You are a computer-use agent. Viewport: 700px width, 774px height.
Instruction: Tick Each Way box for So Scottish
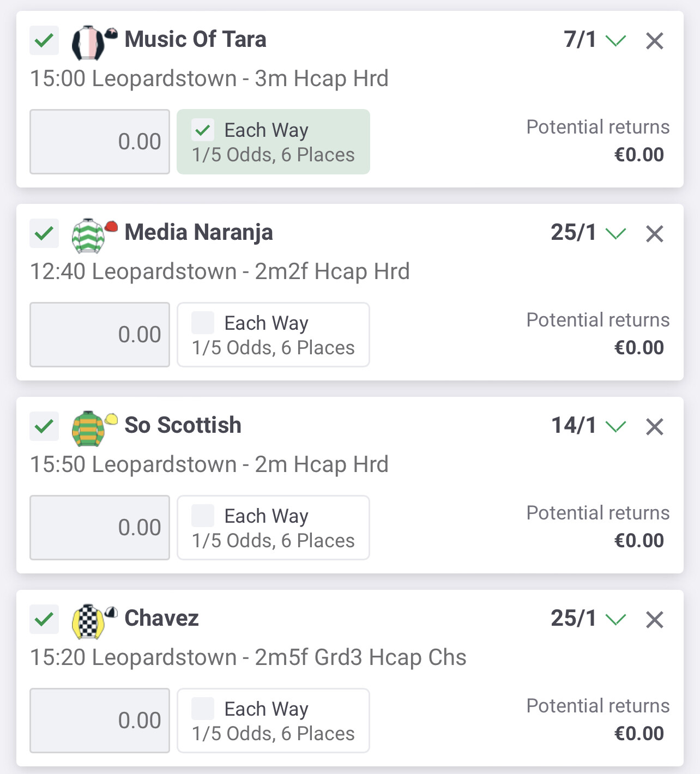[203, 516]
